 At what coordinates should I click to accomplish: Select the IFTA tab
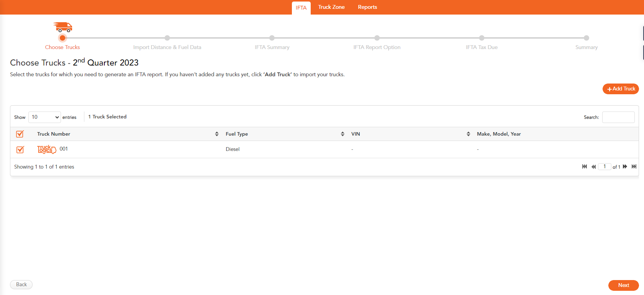click(301, 8)
